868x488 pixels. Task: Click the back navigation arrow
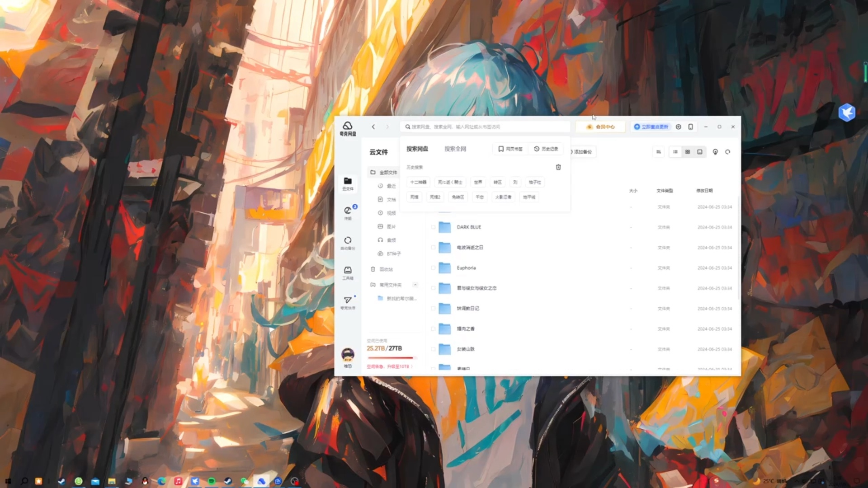click(x=373, y=127)
